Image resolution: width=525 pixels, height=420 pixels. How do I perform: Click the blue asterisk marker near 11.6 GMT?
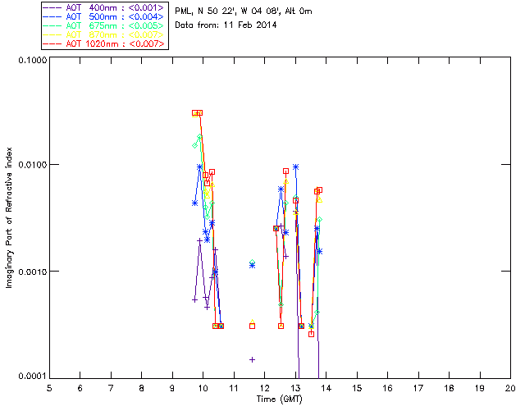[x=252, y=266]
